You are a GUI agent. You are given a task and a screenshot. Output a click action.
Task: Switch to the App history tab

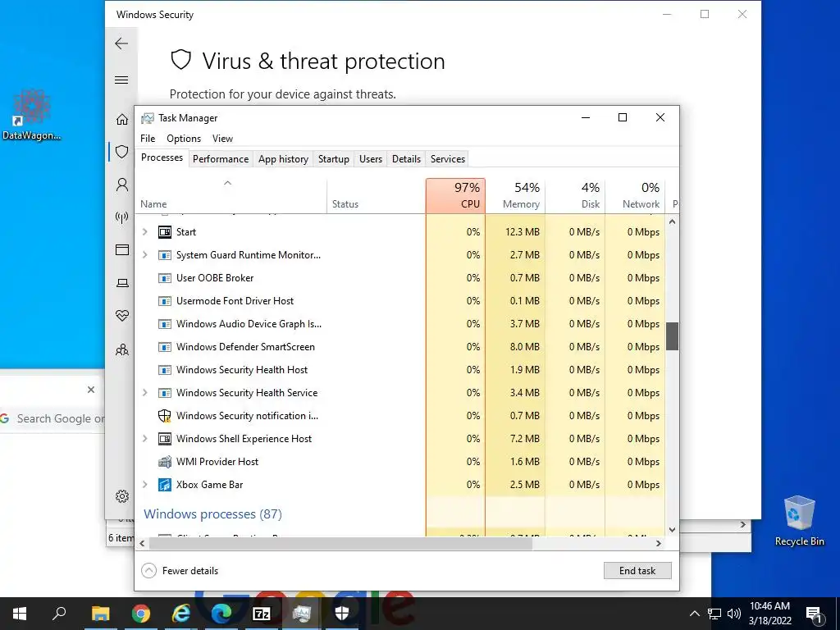[283, 159]
